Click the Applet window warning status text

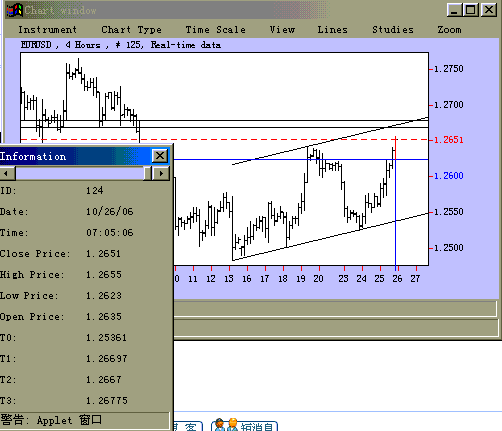tap(51, 420)
